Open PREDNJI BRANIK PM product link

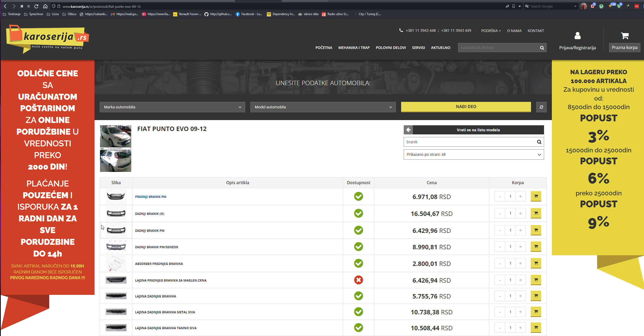click(x=150, y=197)
